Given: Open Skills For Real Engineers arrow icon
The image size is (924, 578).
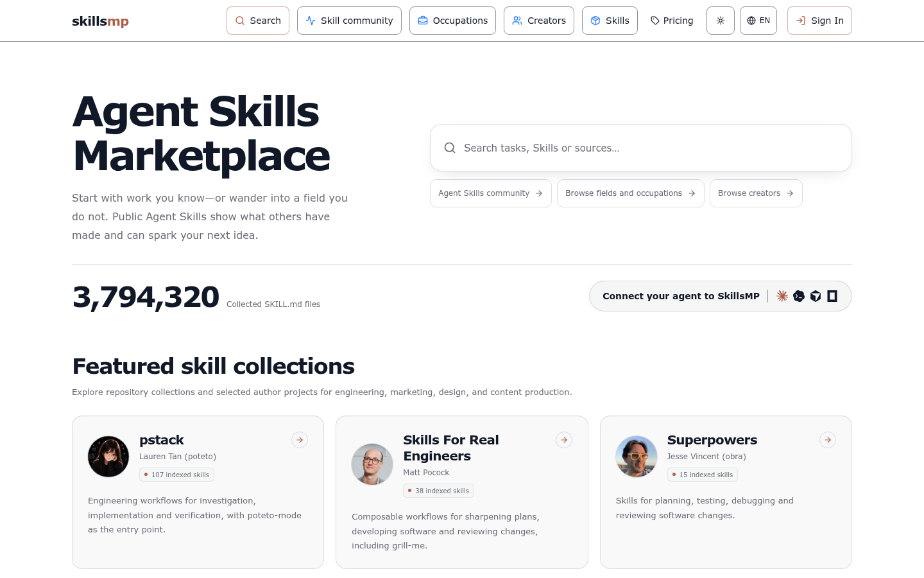Looking at the screenshot, I should point(564,440).
